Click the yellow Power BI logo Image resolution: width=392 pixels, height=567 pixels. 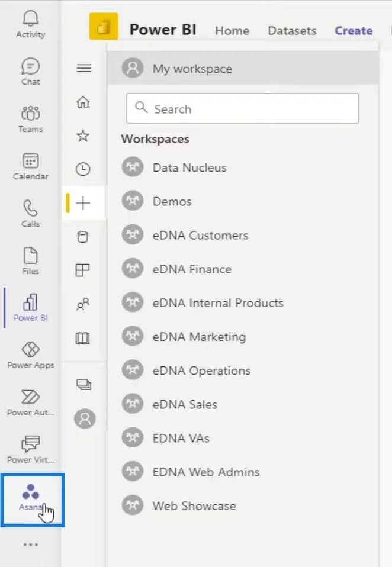tap(104, 26)
